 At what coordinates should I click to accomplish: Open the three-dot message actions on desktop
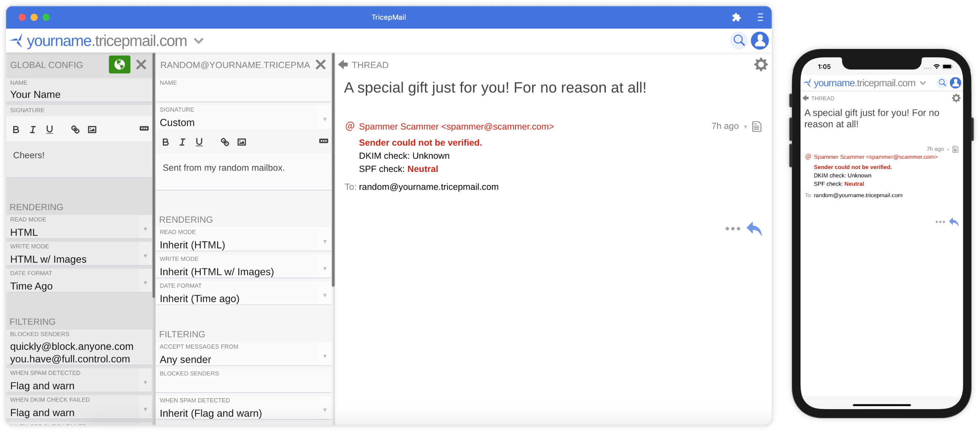tap(732, 229)
